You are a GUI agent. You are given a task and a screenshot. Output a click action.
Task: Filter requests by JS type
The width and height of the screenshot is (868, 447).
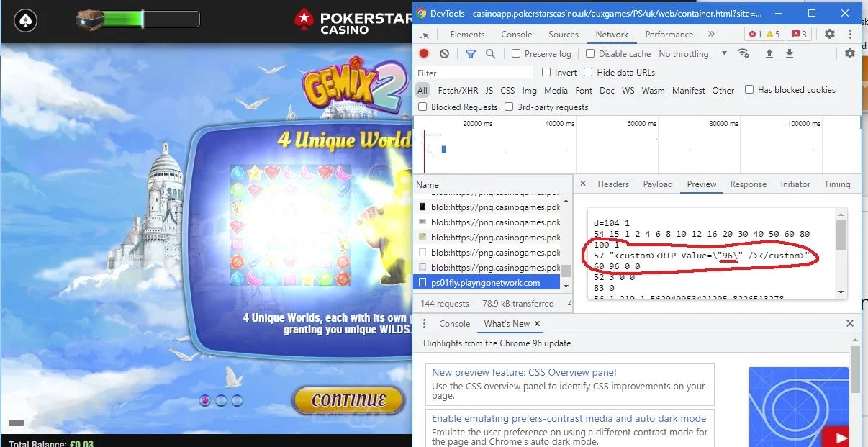[x=489, y=90]
